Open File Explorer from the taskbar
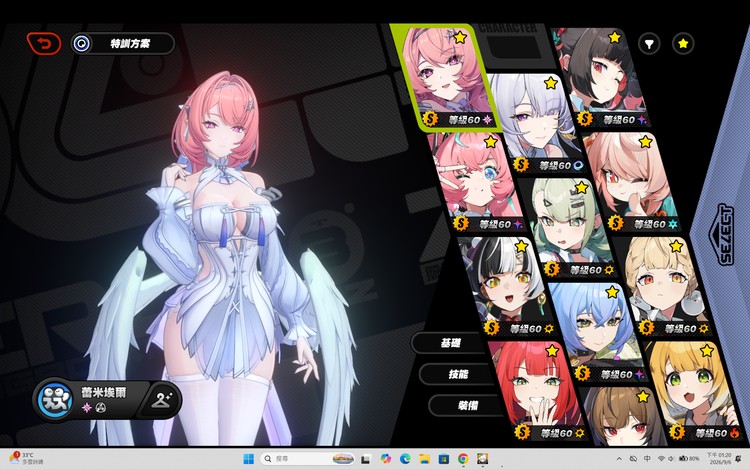Screen dimensions: 750x469 pyautogui.click(x=424, y=459)
